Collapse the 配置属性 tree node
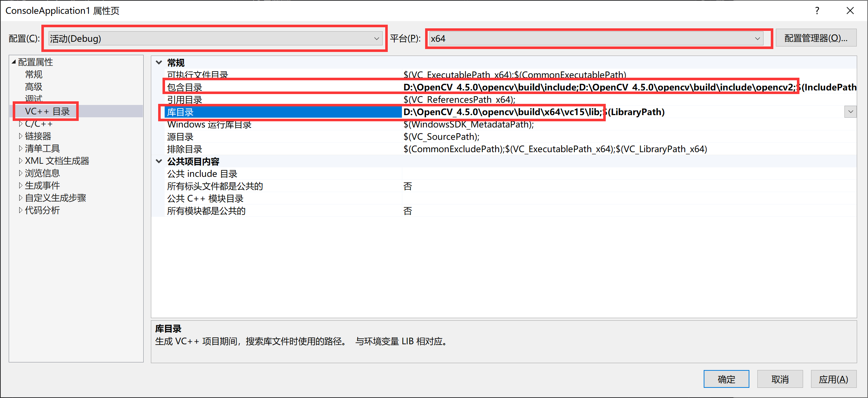Screen dimensions: 868x398 tap(14, 62)
